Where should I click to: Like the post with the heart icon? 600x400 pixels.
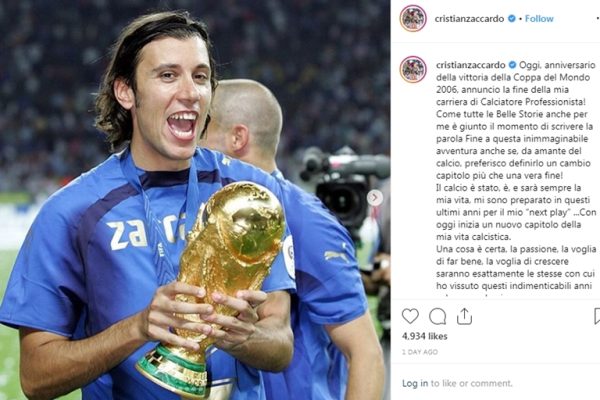point(410,317)
